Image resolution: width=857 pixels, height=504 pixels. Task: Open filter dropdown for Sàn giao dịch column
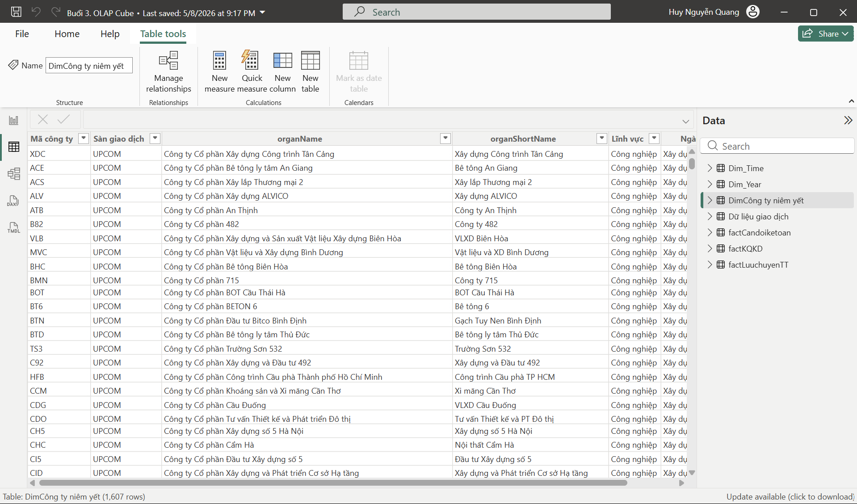pyautogui.click(x=155, y=139)
